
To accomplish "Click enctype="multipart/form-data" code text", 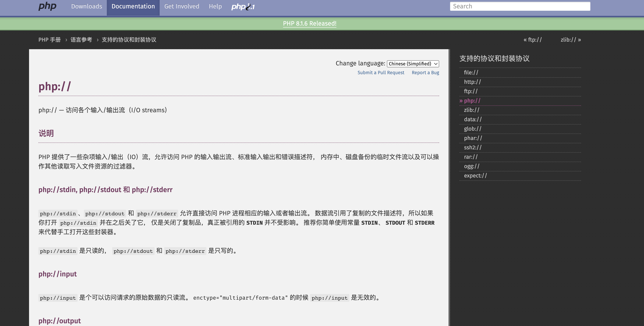I will [240, 298].
